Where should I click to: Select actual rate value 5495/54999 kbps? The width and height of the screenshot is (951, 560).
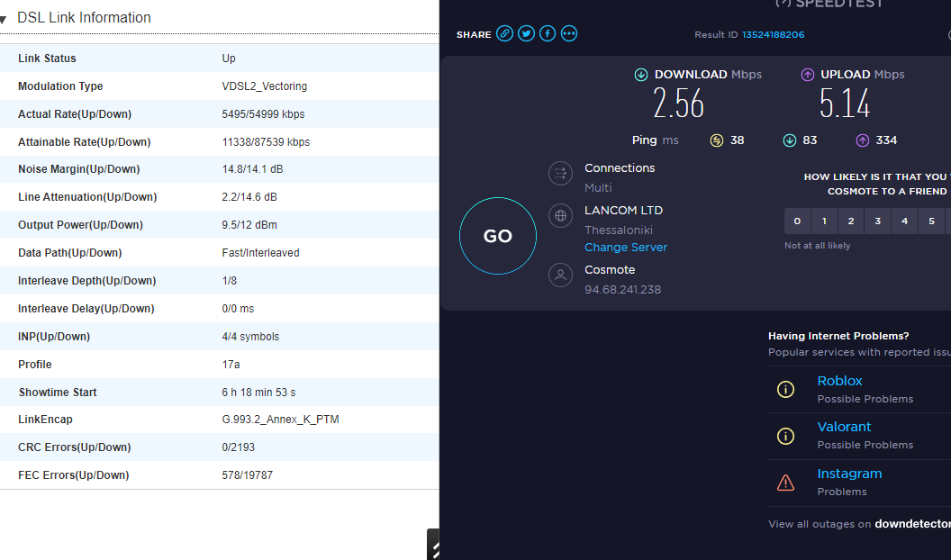263,114
